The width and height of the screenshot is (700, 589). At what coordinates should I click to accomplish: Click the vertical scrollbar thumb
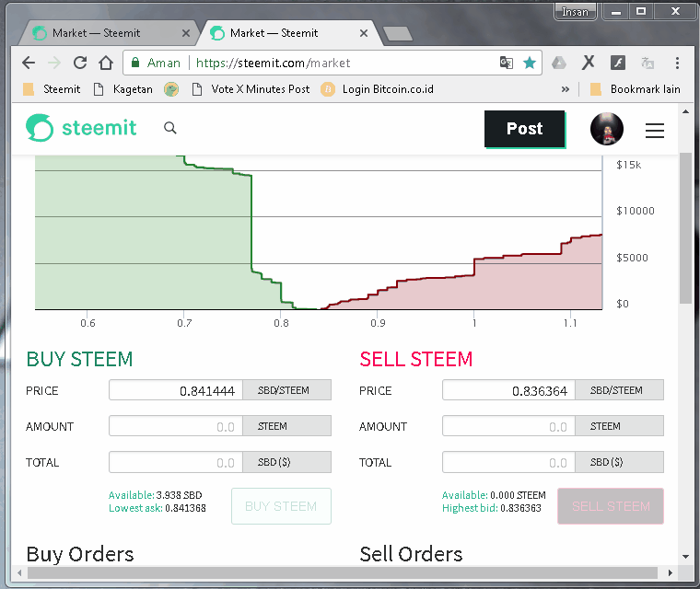[685, 228]
